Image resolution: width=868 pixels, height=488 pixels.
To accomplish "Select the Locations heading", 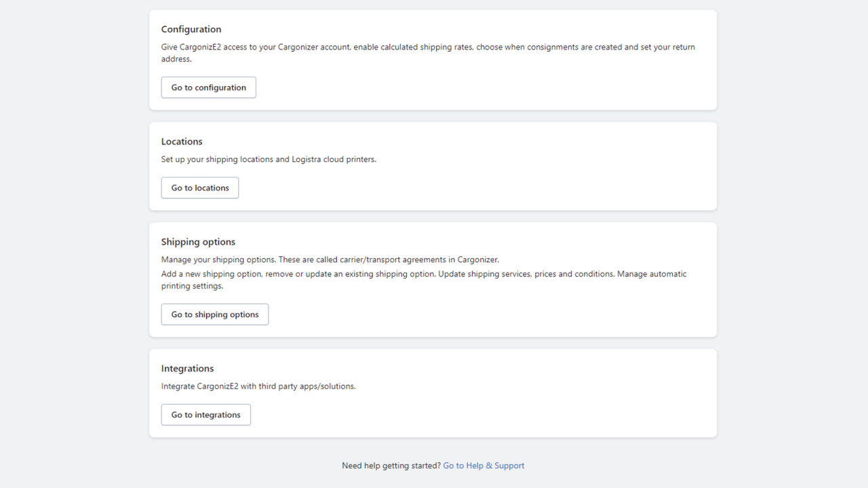I will pyautogui.click(x=182, y=142).
